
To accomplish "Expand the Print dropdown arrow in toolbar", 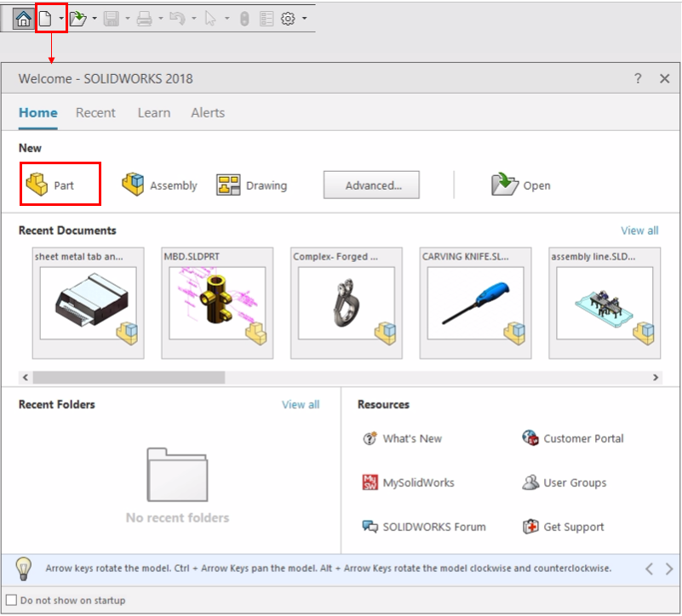I will 161,18.
